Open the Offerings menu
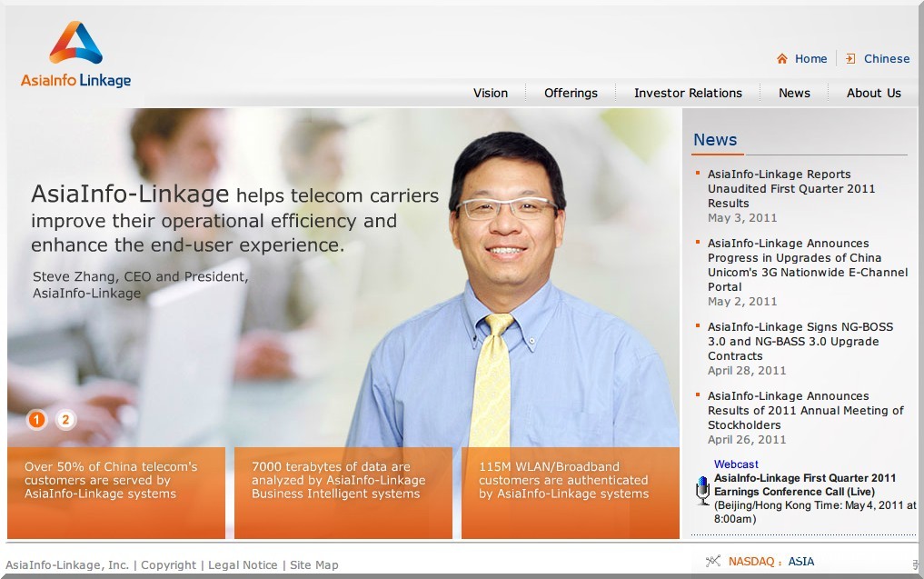The height and width of the screenshot is (579, 924). coord(571,93)
